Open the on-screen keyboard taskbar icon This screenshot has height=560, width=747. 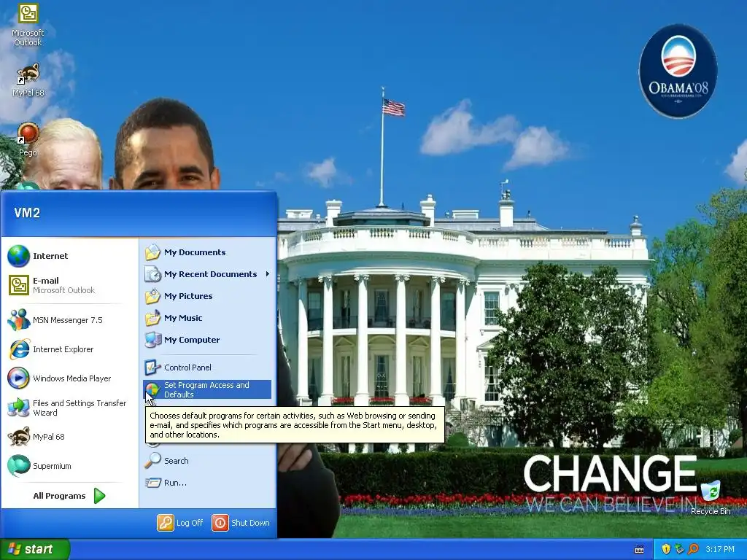[639, 550]
